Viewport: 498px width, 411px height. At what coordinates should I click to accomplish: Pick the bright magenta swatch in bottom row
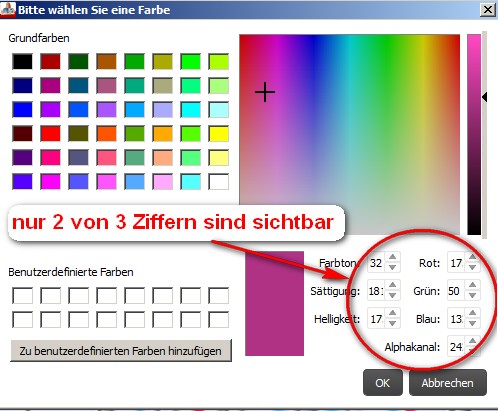51,181
